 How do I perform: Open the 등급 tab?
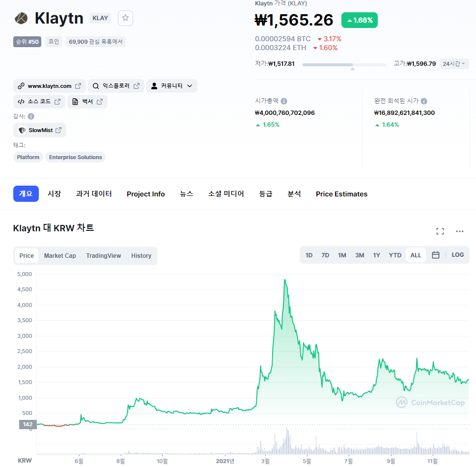pyautogui.click(x=266, y=193)
